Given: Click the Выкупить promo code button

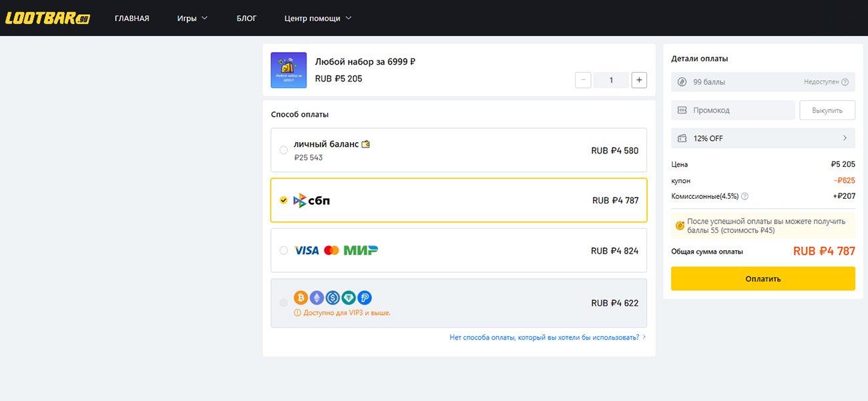Looking at the screenshot, I should (x=827, y=110).
